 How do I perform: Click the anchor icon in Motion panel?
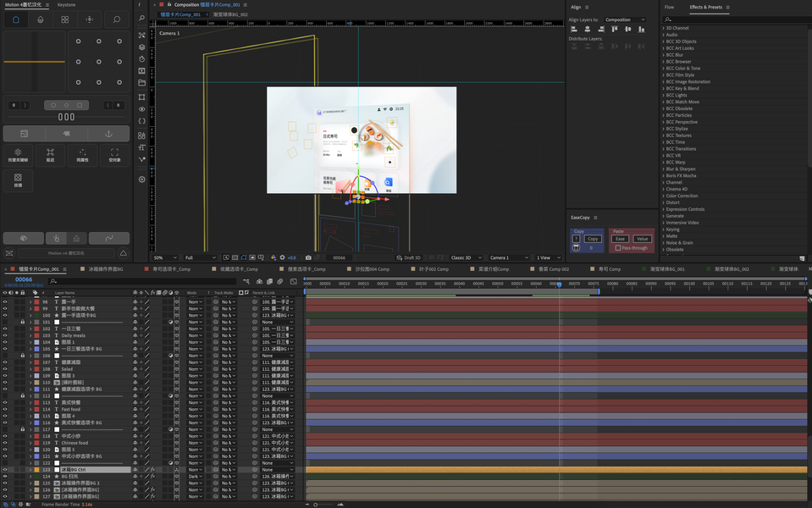108,134
